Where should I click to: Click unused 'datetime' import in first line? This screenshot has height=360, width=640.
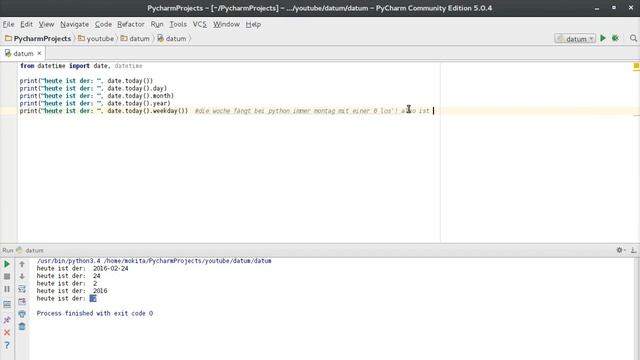(x=129, y=66)
